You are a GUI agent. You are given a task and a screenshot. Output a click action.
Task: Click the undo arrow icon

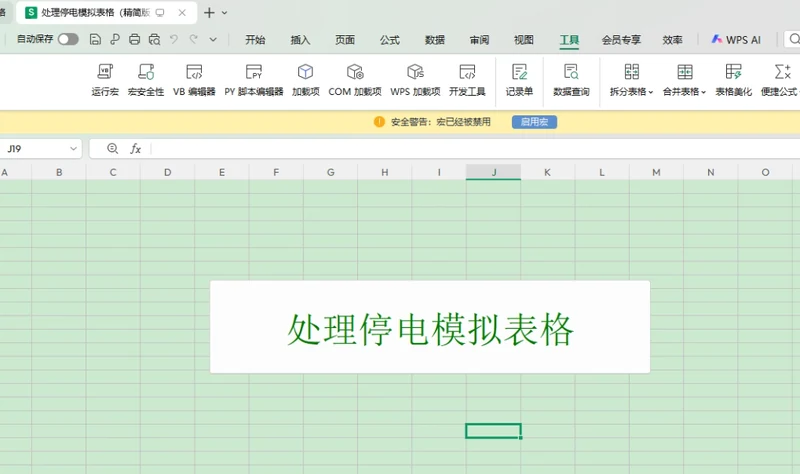pyautogui.click(x=174, y=39)
